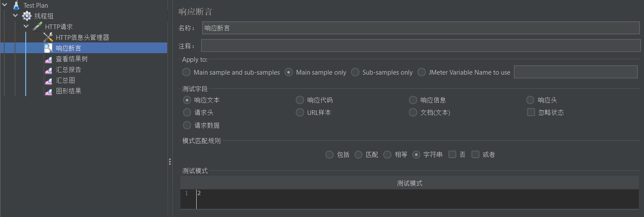Screen dimensions: 644x217
Task: Select 汇总图 in the tree
Action: pyautogui.click(x=66, y=80)
